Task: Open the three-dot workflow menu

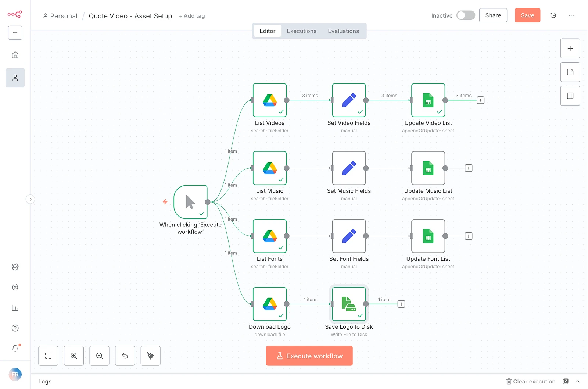Action: [x=571, y=15]
